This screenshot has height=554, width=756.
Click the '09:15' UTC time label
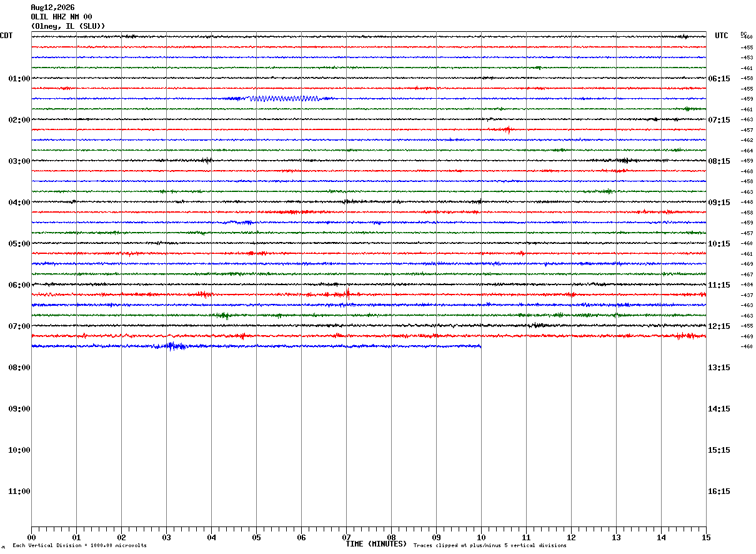(719, 203)
